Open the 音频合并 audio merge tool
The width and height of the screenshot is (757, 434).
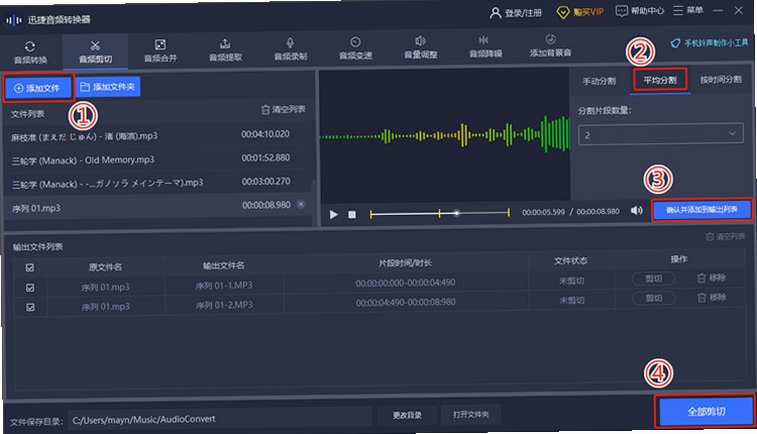click(160, 51)
